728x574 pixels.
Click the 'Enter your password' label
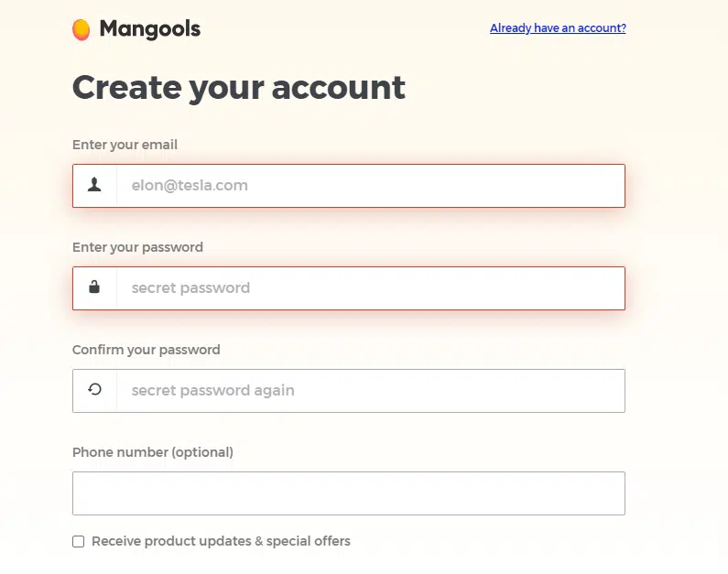point(137,247)
